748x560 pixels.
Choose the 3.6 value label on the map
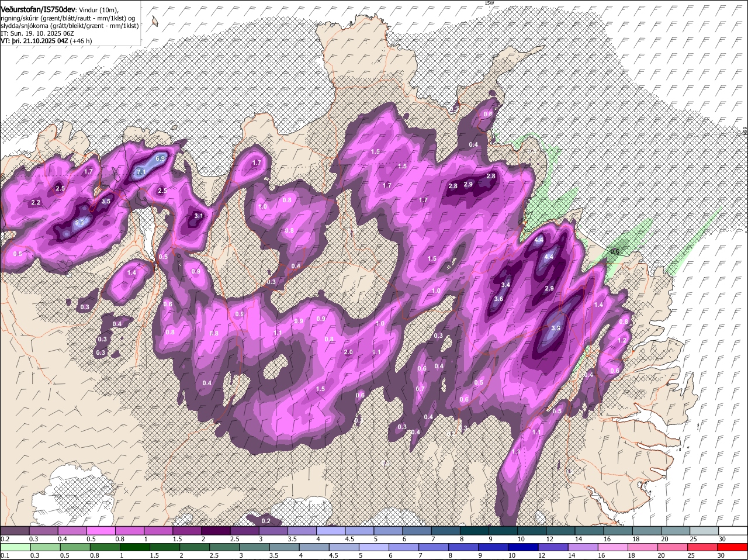pyautogui.click(x=498, y=299)
